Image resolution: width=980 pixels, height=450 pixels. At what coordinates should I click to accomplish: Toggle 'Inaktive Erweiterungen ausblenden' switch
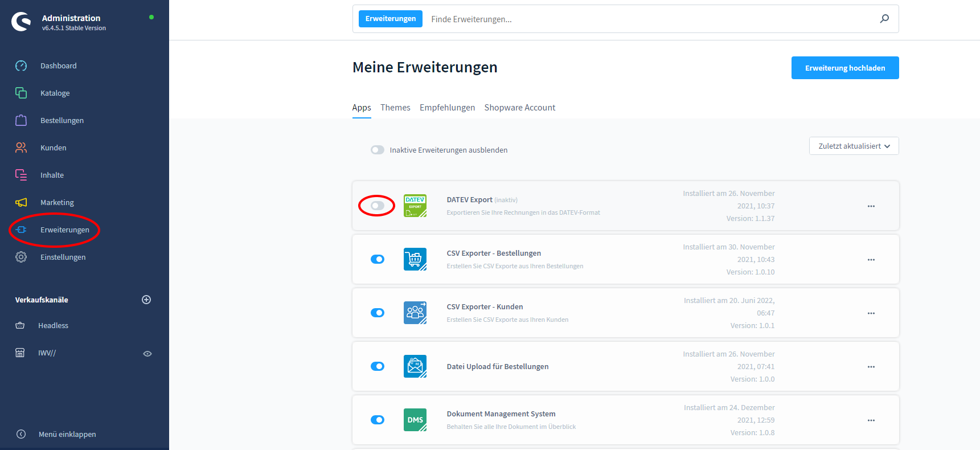coord(377,150)
